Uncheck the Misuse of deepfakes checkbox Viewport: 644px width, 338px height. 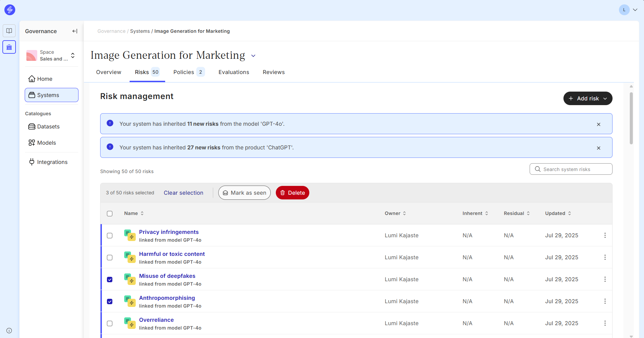(x=110, y=280)
